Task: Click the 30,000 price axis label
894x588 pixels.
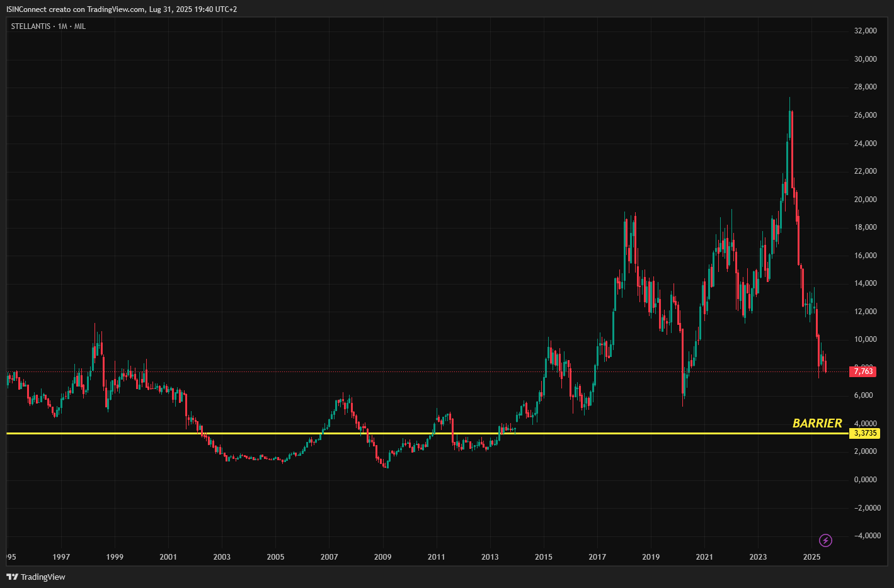Action: tap(866, 59)
